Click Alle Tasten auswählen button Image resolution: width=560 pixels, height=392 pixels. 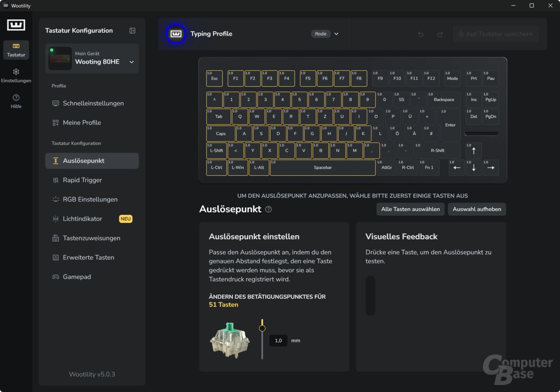(410, 209)
